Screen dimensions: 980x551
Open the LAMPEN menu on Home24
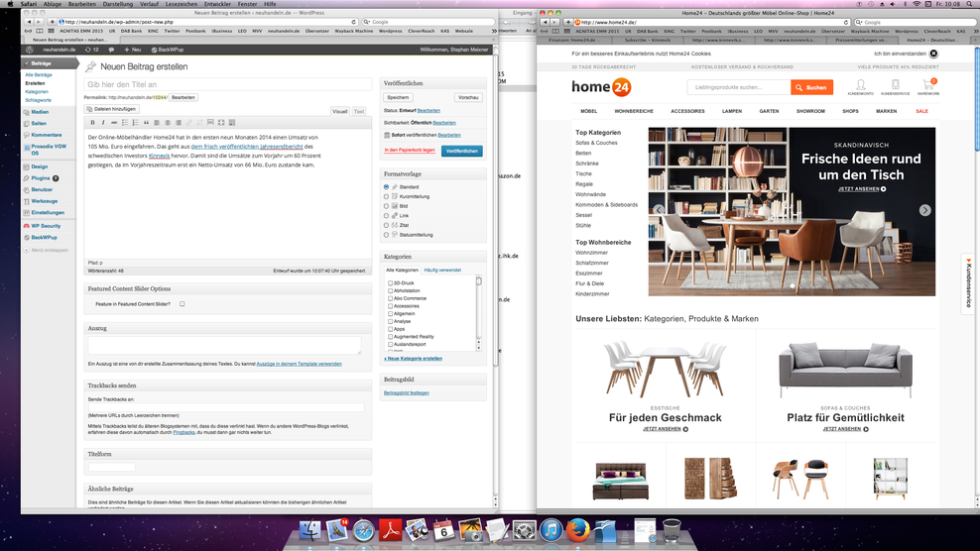tap(732, 111)
